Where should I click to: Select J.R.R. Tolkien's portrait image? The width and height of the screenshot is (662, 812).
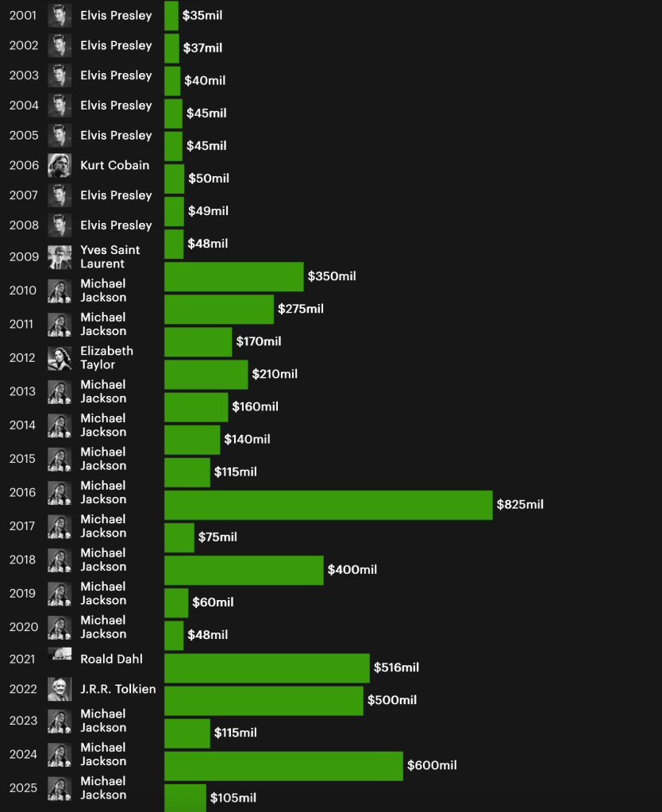(60, 689)
